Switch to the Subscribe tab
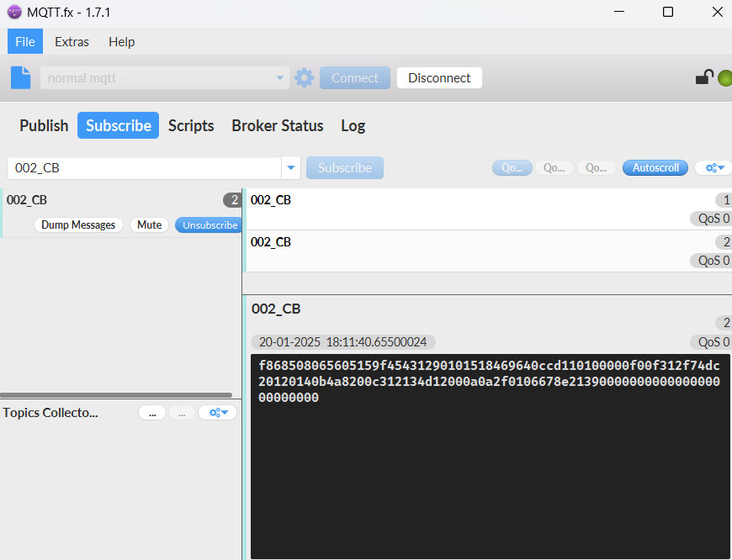This screenshot has width=732, height=560. click(x=118, y=125)
